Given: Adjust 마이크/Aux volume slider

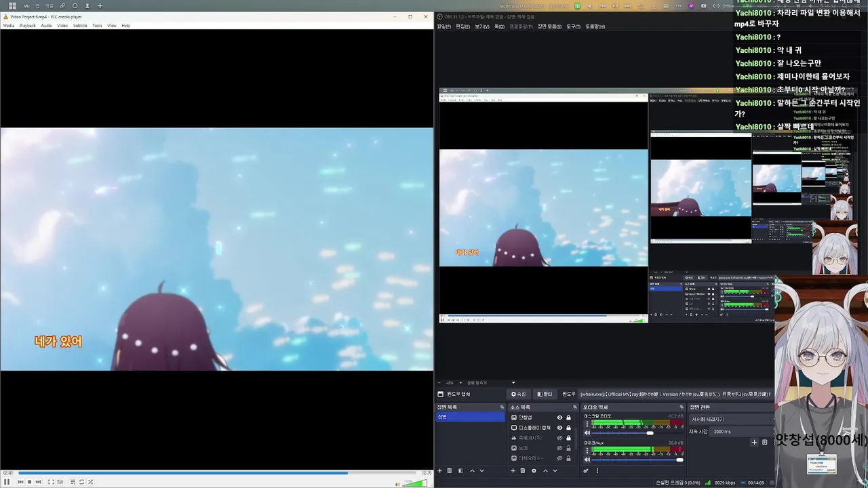Looking at the screenshot, I should pyautogui.click(x=637, y=460).
